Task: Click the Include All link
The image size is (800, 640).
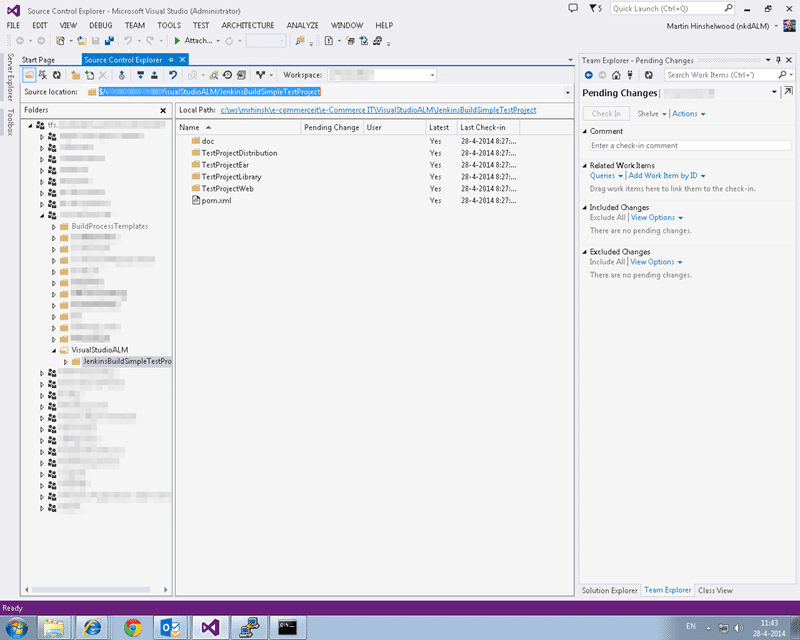Action: (x=607, y=262)
